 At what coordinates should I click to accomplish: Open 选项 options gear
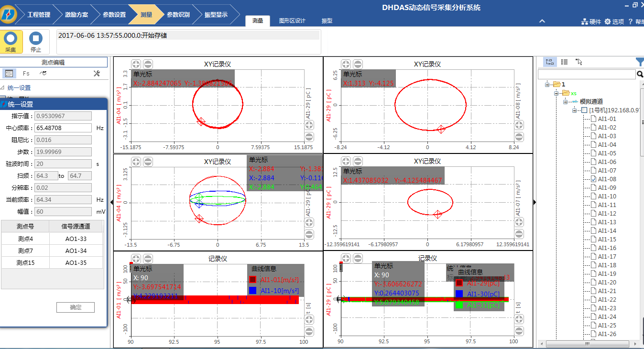point(614,22)
